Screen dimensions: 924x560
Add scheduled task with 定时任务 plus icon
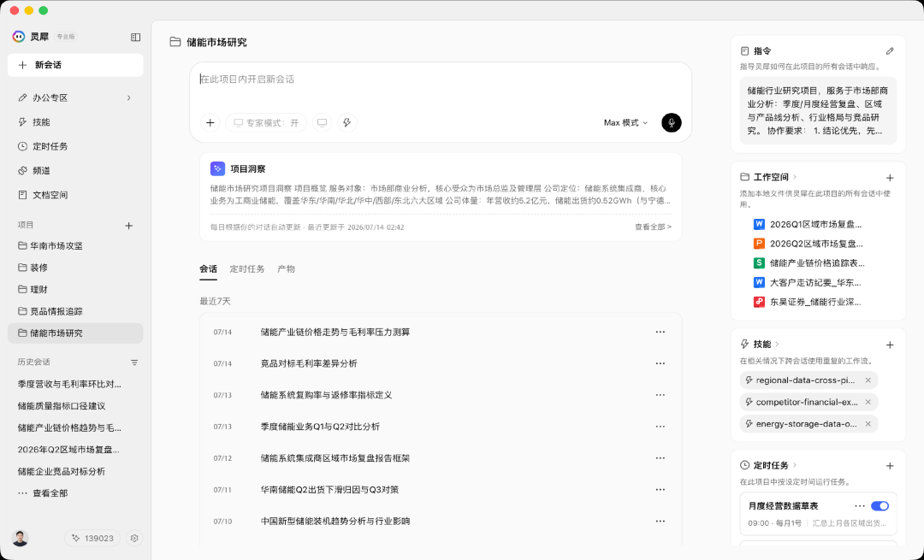tap(890, 466)
